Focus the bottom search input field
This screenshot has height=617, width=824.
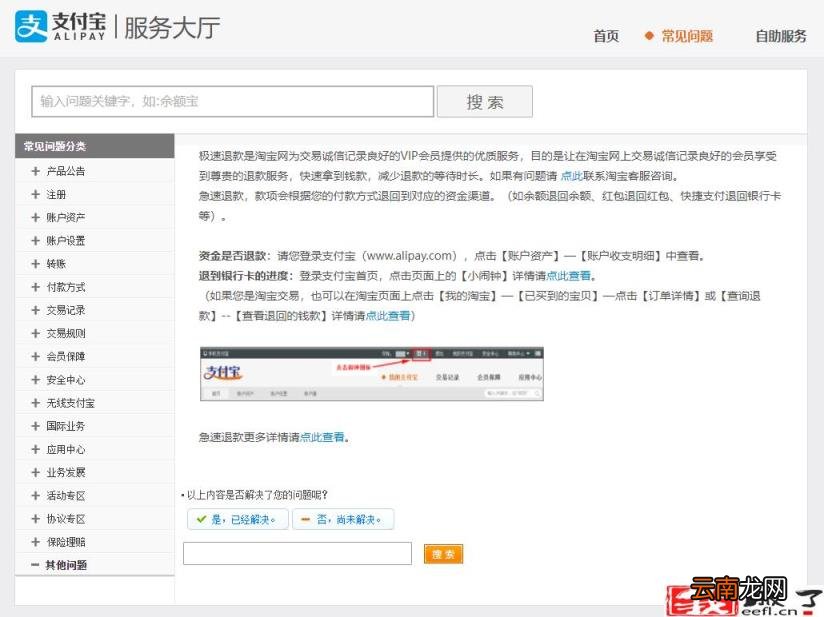[297, 553]
